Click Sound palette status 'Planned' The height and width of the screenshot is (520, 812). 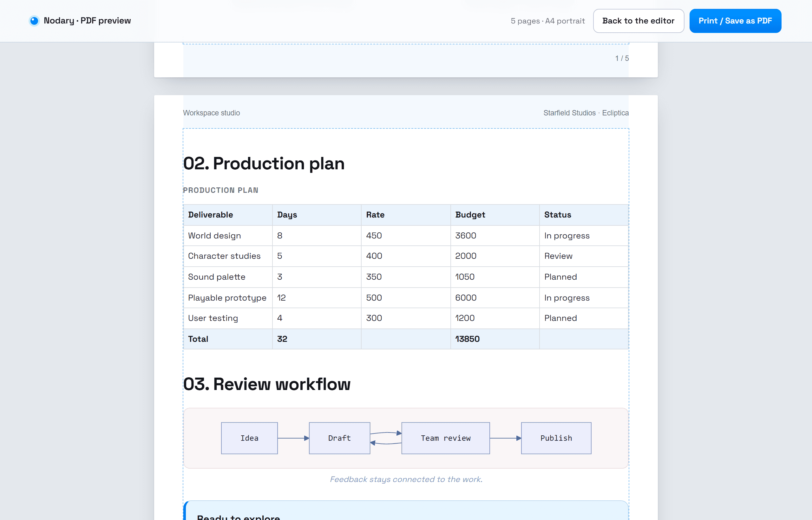[584, 277]
